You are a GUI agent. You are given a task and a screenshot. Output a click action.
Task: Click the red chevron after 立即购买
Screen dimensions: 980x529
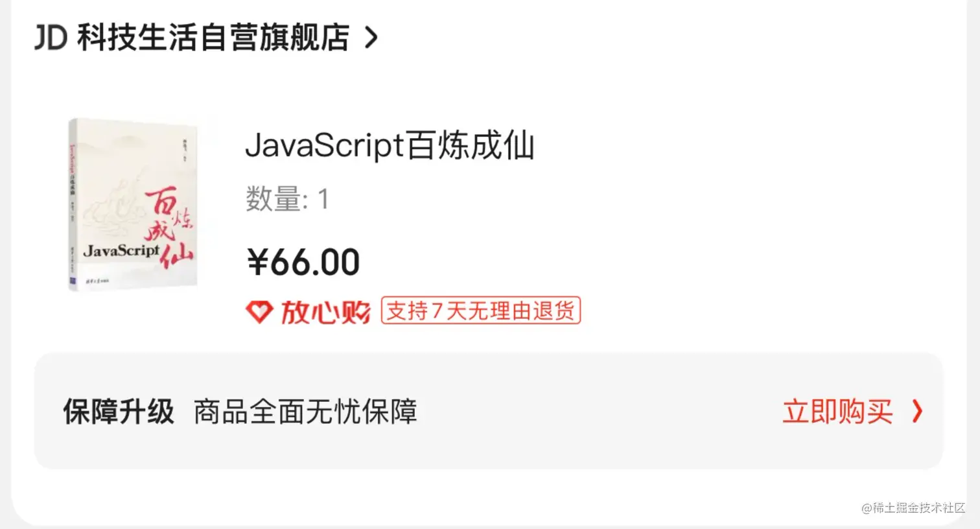coord(916,411)
